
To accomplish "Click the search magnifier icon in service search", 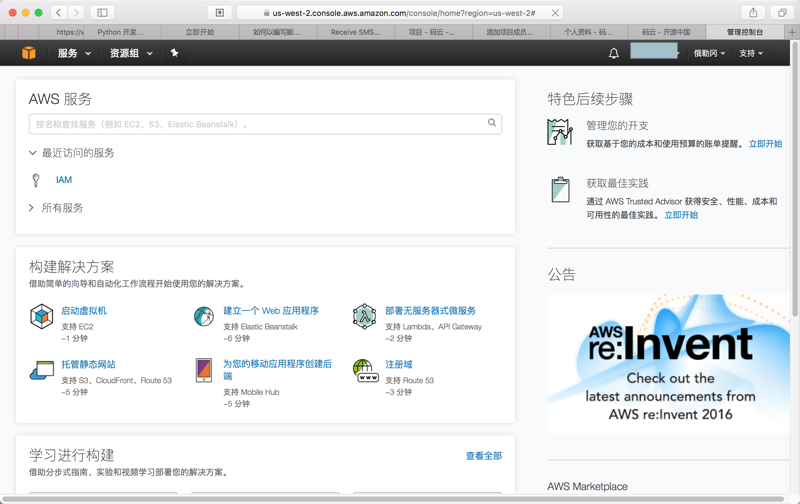I will pos(492,122).
